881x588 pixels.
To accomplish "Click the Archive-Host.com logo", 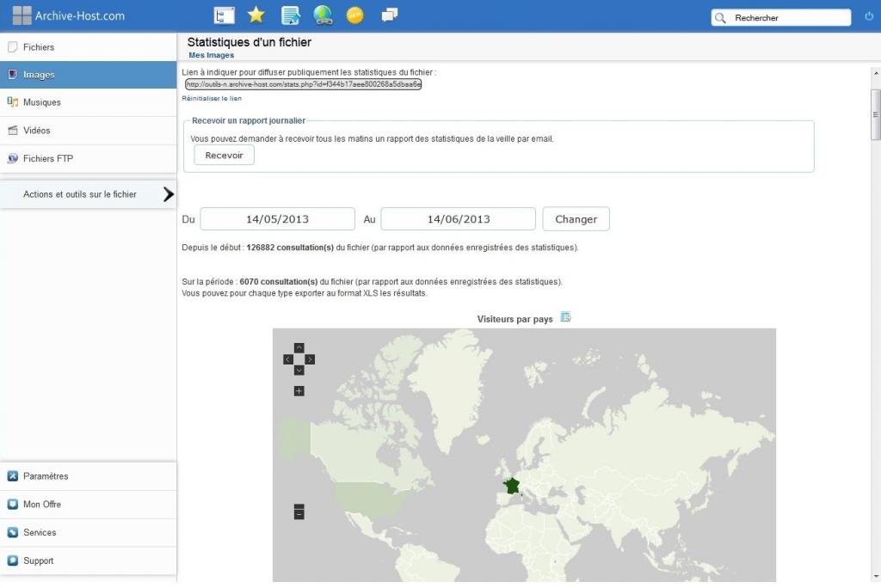I will (x=69, y=15).
